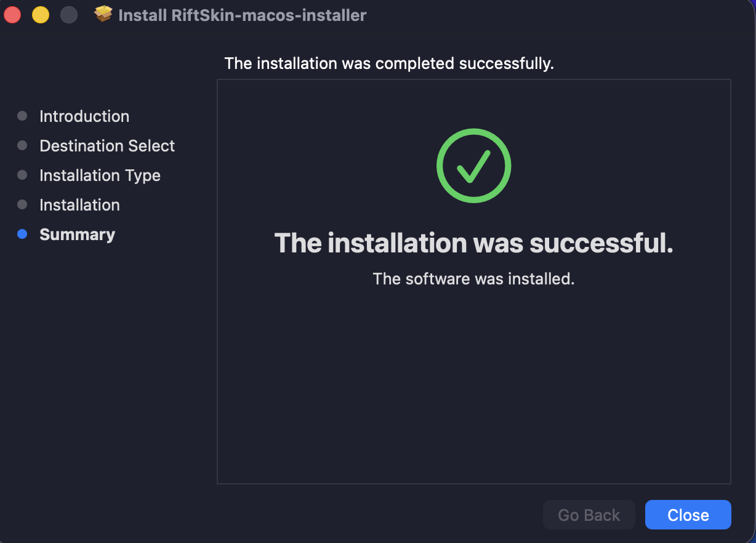Click the Installation Type step bullet
The height and width of the screenshot is (543, 756).
tap(23, 175)
